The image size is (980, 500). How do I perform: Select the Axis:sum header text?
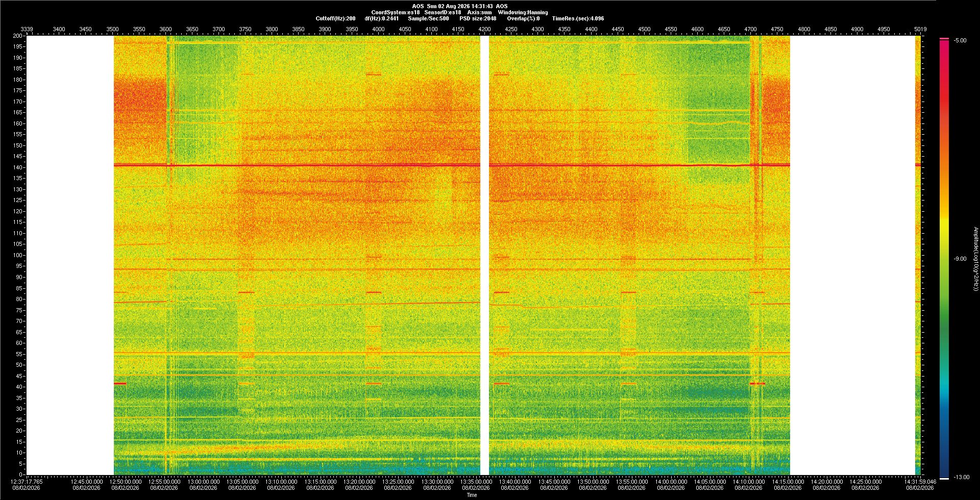(x=480, y=12)
